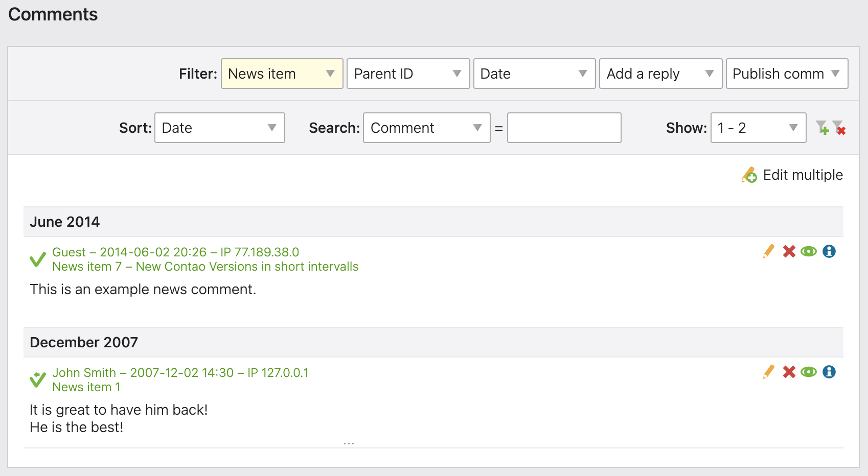Viewport: 868px width, 476px height.
Task: Click the text It is great to have him back!
Action: point(119,410)
